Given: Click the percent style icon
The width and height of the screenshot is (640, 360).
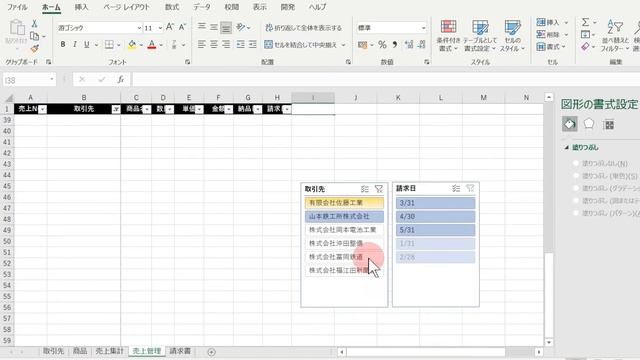Looking at the screenshot, I should pyautogui.click(x=382, y=44).
